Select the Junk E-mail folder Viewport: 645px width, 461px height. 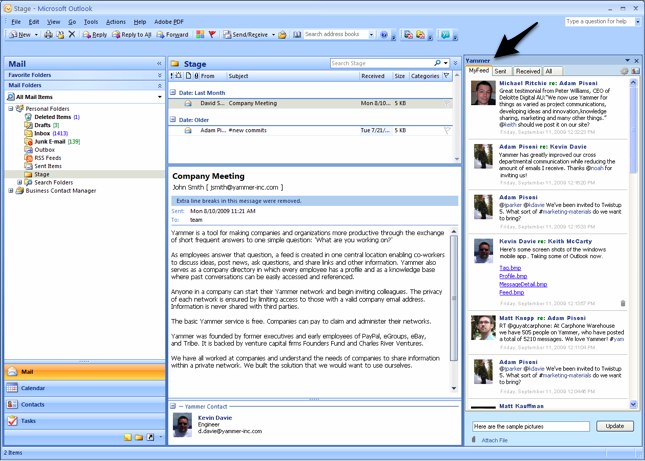point(50,141)
